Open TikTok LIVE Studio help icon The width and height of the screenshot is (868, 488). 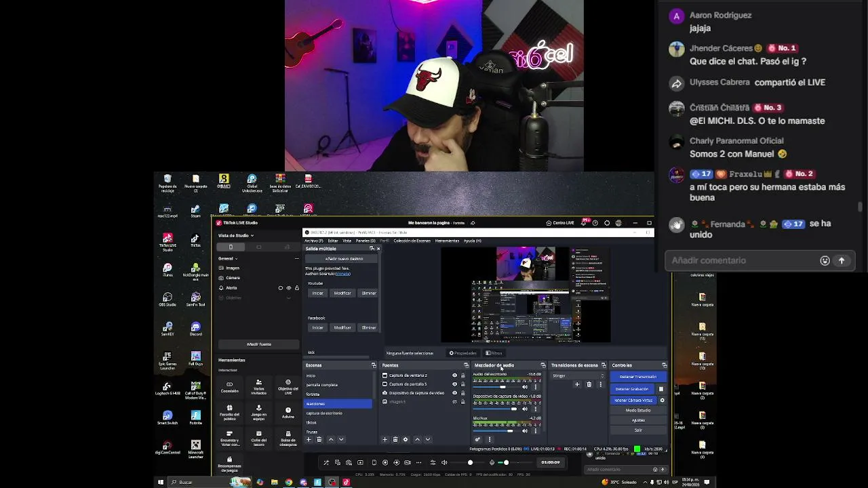(595, 223)
